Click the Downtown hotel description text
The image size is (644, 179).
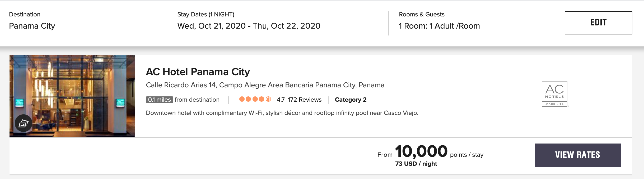click(282, 113)
